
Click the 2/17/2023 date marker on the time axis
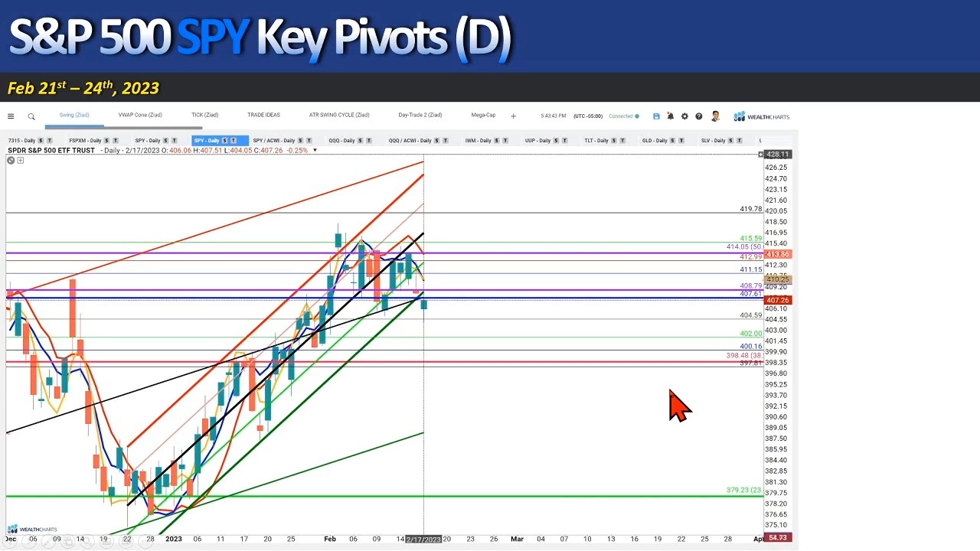pos(423,540)
